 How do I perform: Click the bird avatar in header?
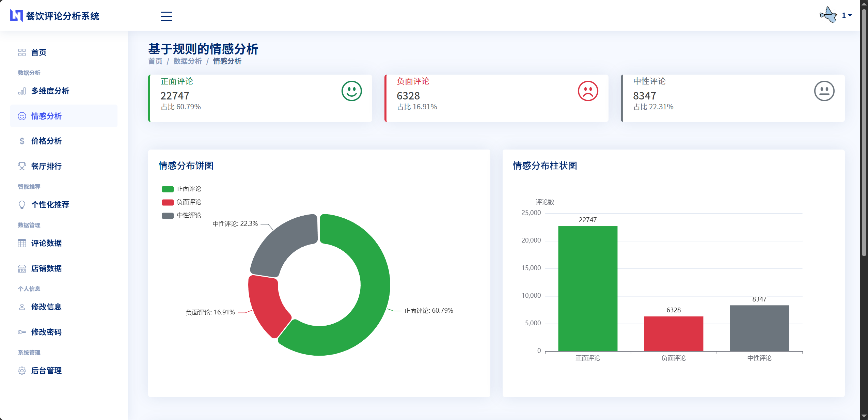tap(828, 15)
